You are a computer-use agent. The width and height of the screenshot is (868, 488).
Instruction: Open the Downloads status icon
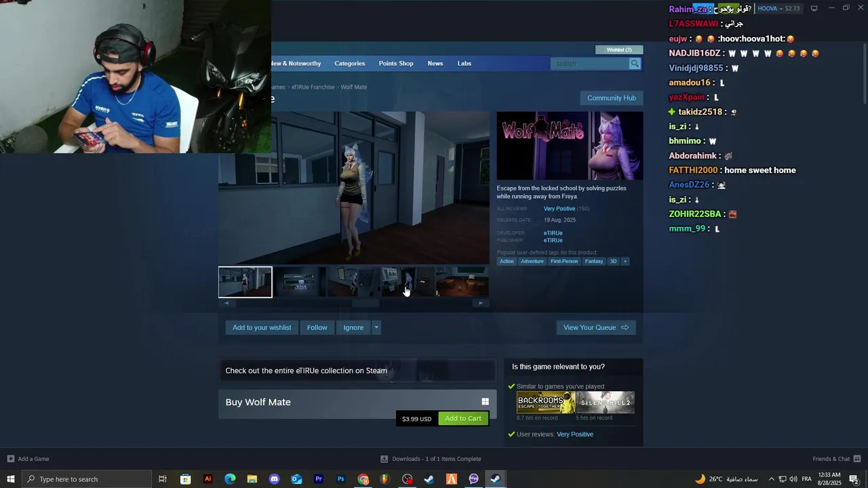[384, 459]
